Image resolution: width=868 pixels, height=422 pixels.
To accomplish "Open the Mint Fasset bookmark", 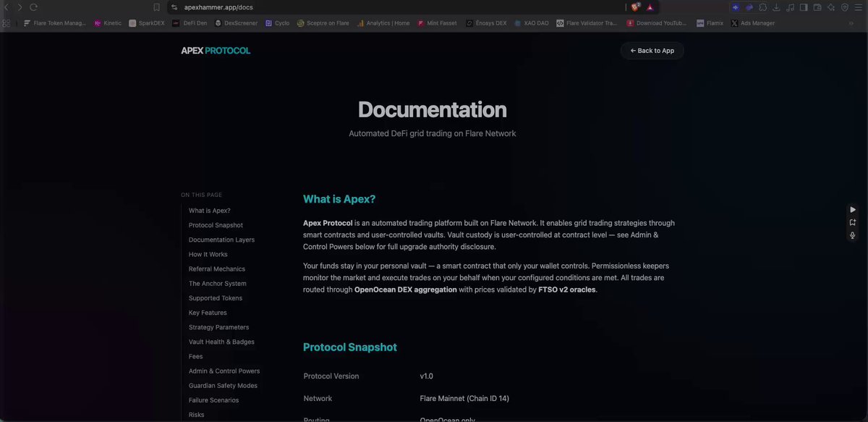I will pos(437,23).
